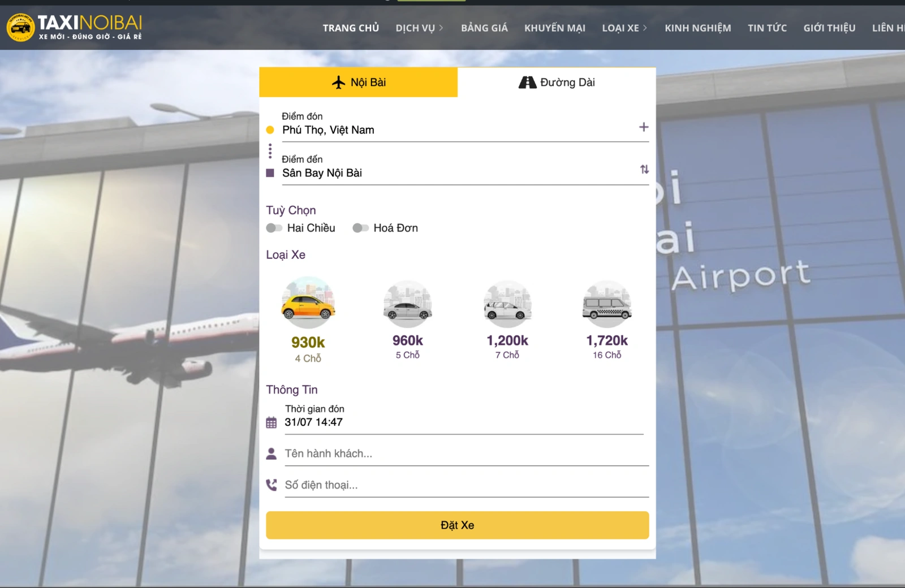Open the Thời gian đón date picker
The height and width of the screenshot is (588, 905).
464,422
